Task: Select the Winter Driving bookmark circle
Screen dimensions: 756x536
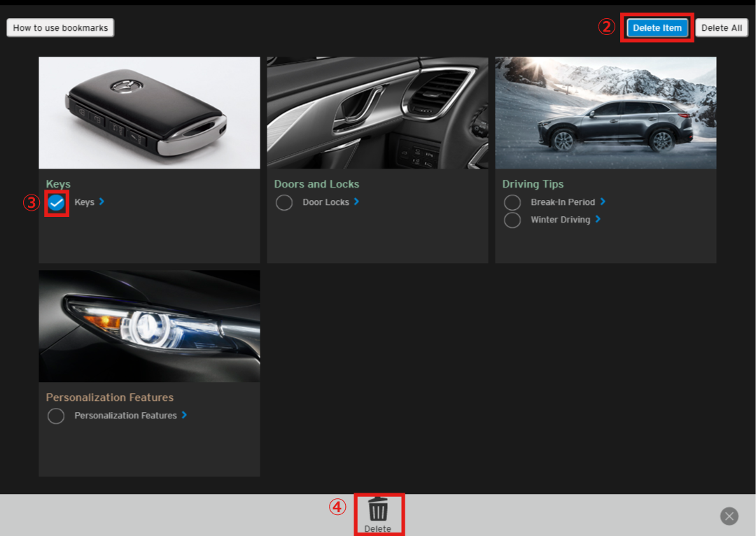Action: (x=512, y=220)
